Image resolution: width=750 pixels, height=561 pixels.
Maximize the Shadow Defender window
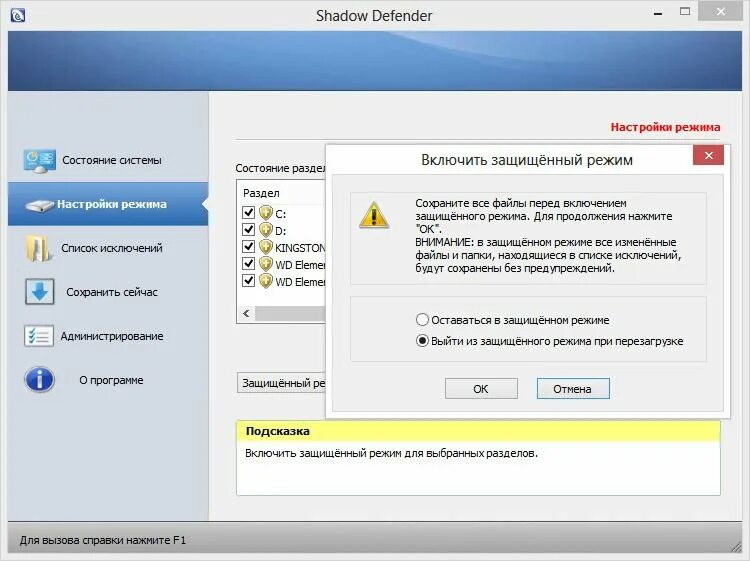point(685,12)
